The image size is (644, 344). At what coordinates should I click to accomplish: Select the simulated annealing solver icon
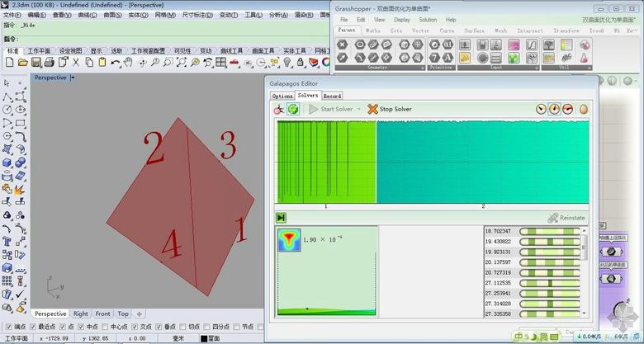pos(293,109)
